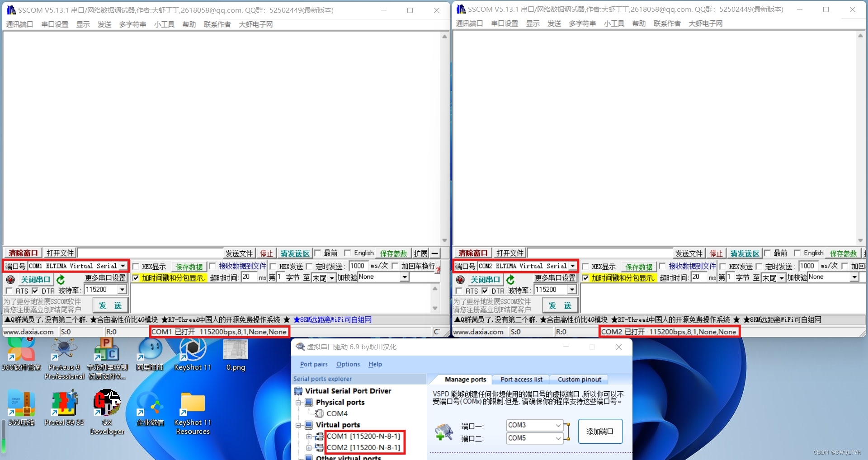Open 端口一 COM3 dropdown in VSPD

558,425
